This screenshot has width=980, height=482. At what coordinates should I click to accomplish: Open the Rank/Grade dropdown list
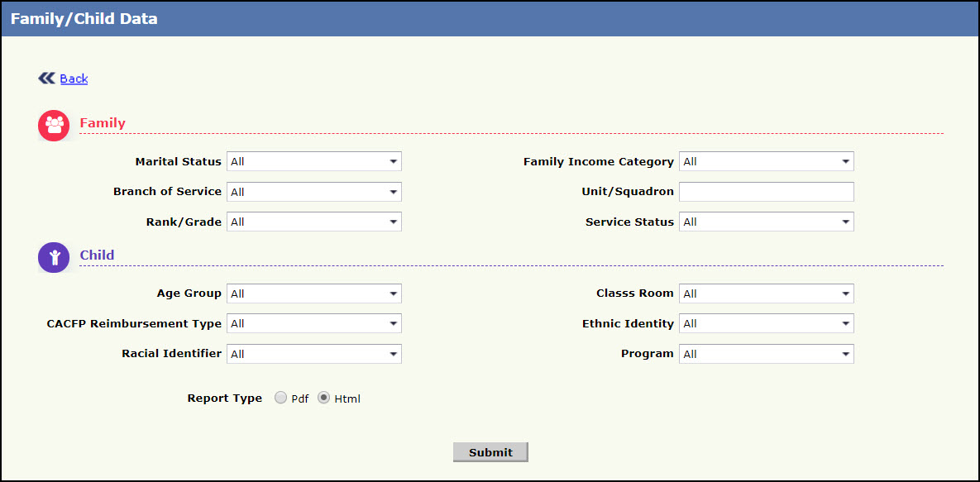313,222
